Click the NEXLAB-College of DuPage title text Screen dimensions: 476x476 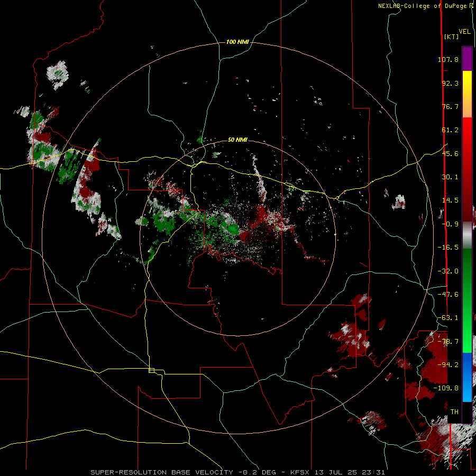422,6
